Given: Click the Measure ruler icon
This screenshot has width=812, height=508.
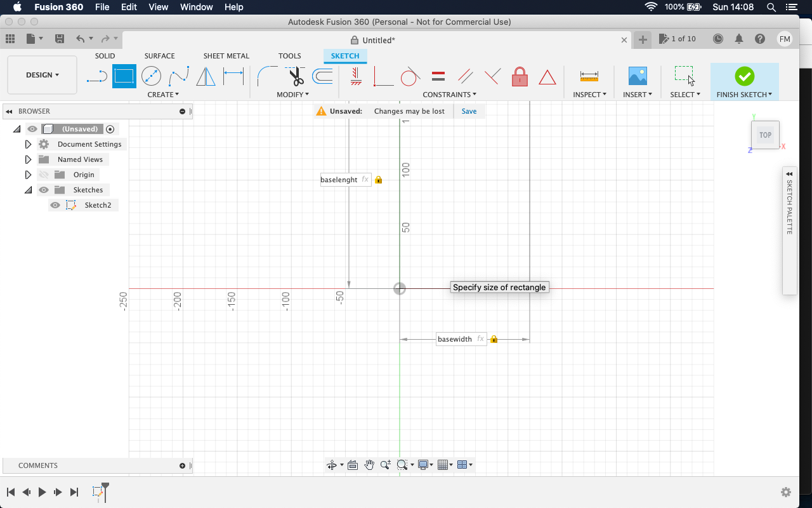Looking at the screenshot, I should [589, 77].
